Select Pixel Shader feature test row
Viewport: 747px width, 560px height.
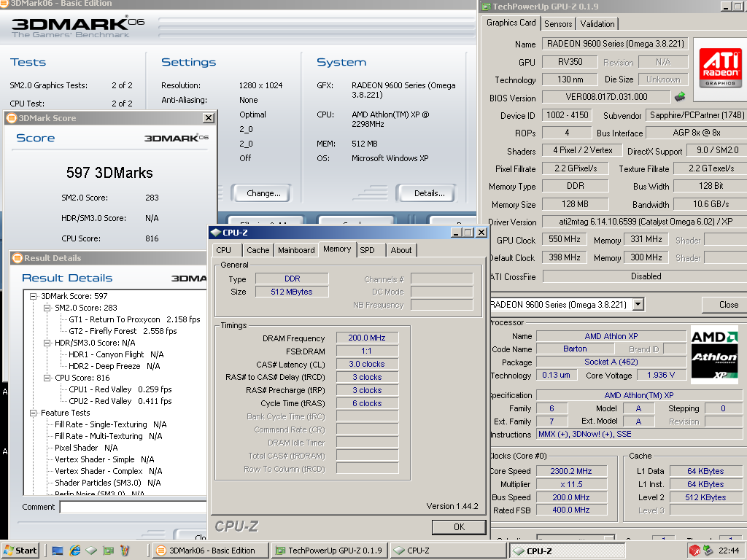(x=86, y=448)
